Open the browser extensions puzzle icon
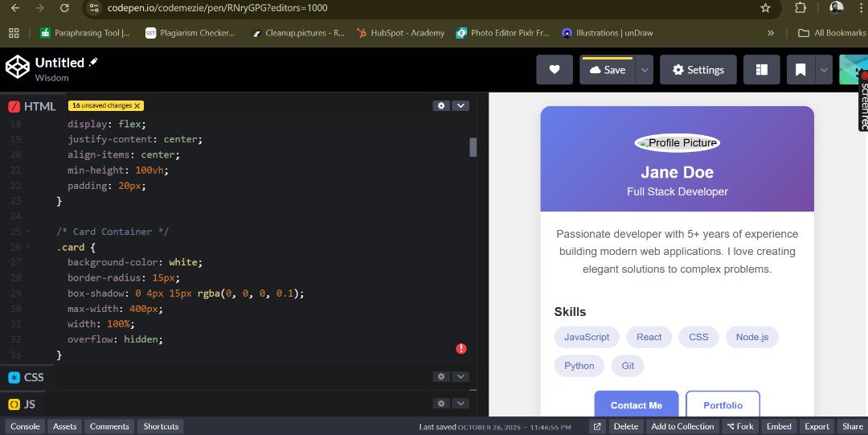868x435 pixels. pyautogui.click(x=800, y=8)
